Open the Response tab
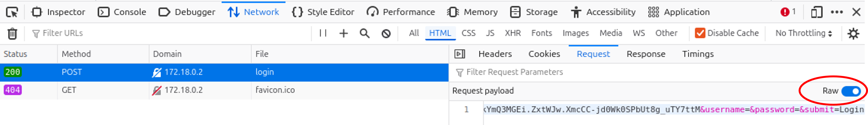Viewport: 868px width, 125px height. pyautogui.click(x=646, y=54)
